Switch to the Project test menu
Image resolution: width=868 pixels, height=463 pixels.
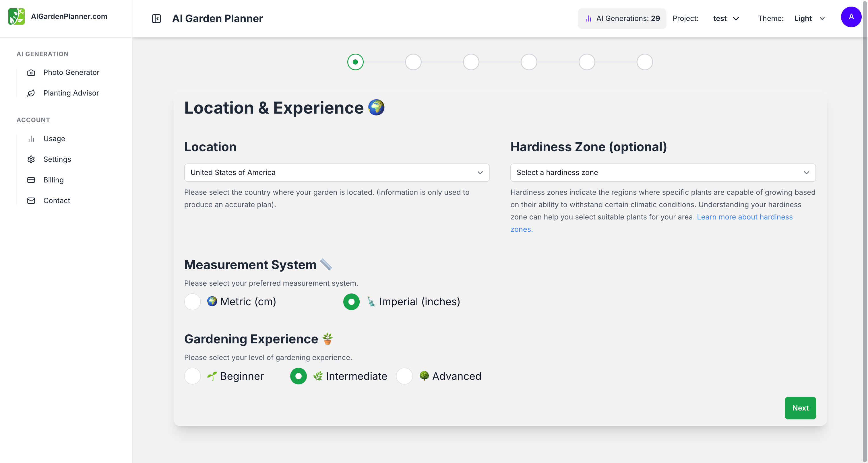click(726, 18)
